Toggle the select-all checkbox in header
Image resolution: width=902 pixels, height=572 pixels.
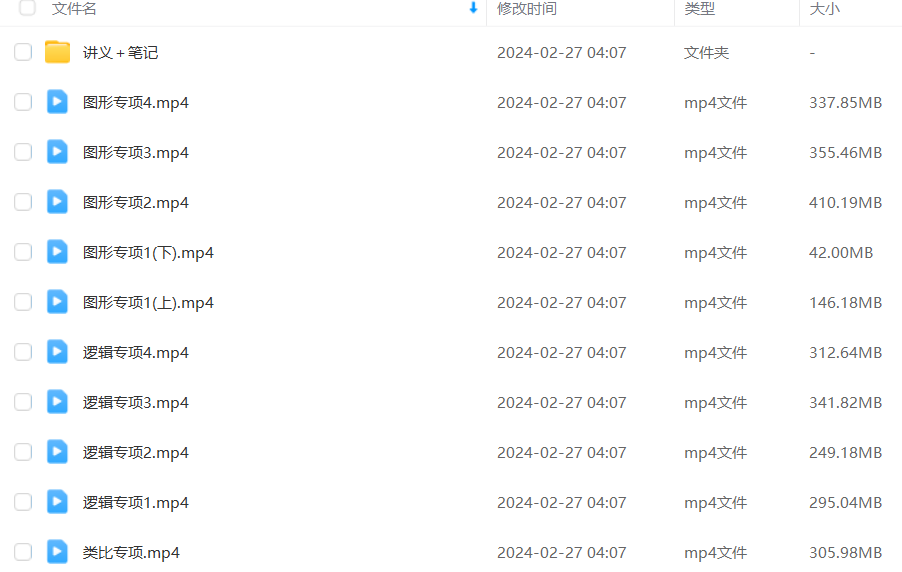point(27,7)
